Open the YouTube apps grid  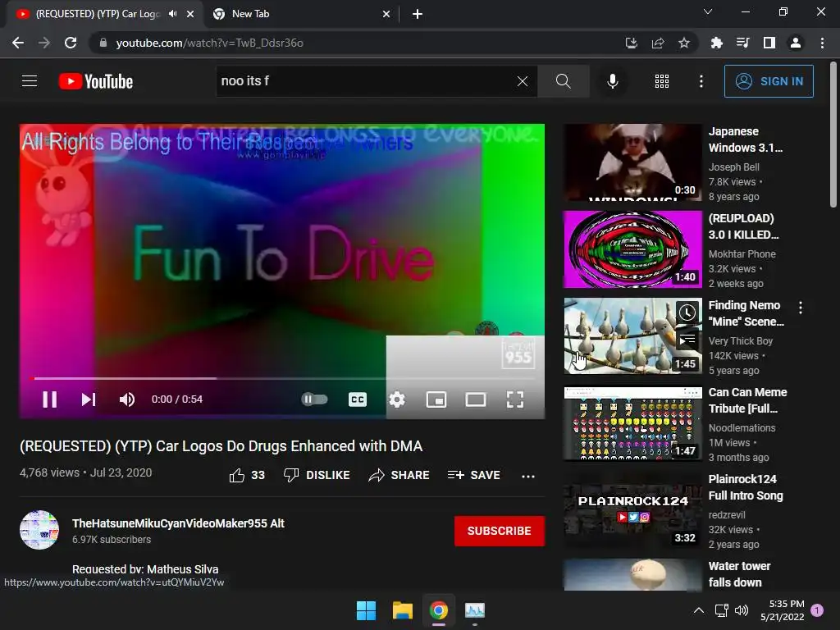pyautogui.click(x=662, y=81)
